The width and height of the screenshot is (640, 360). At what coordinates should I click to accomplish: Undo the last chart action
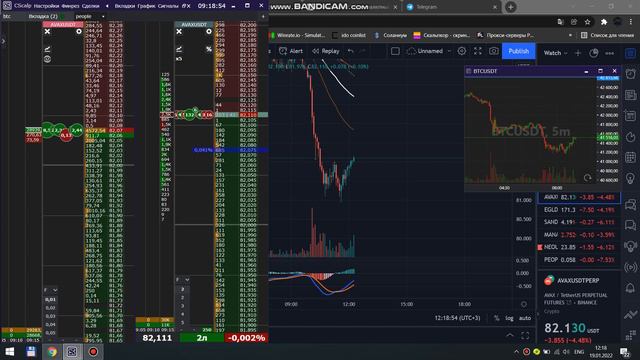click(351, 51)
